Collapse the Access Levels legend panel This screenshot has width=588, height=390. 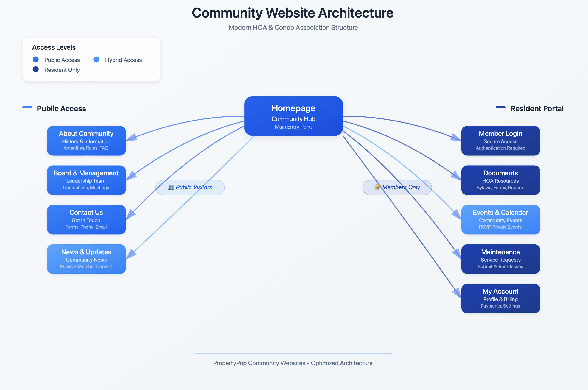(x=54, y=47)
